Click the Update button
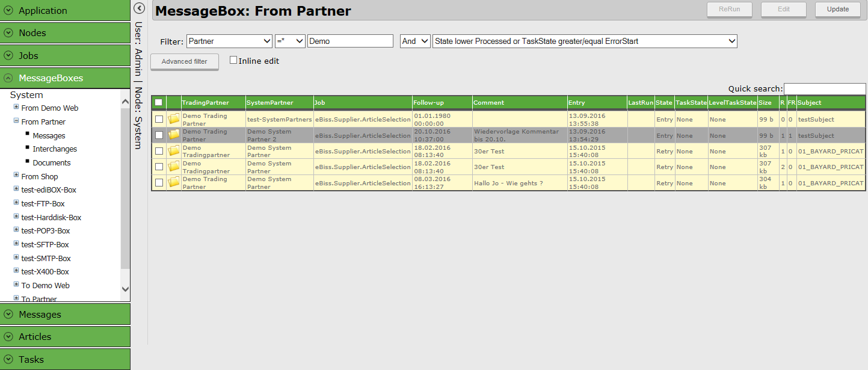Screen dimensions: 868x370 coord(837,9)
